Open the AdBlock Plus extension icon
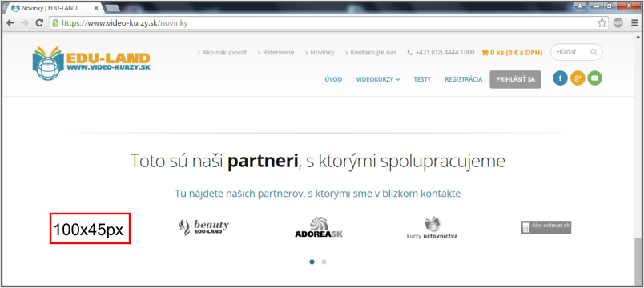The image size is (644, 288). 618,23
